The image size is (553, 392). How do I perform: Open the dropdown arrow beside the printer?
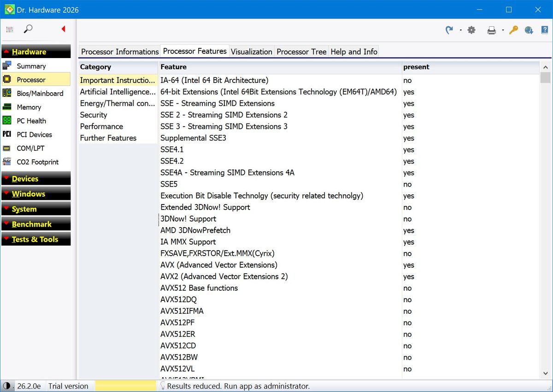503,30
